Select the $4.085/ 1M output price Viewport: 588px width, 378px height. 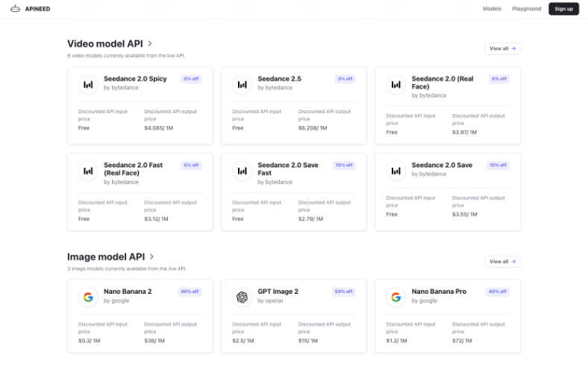coord(159,127)
